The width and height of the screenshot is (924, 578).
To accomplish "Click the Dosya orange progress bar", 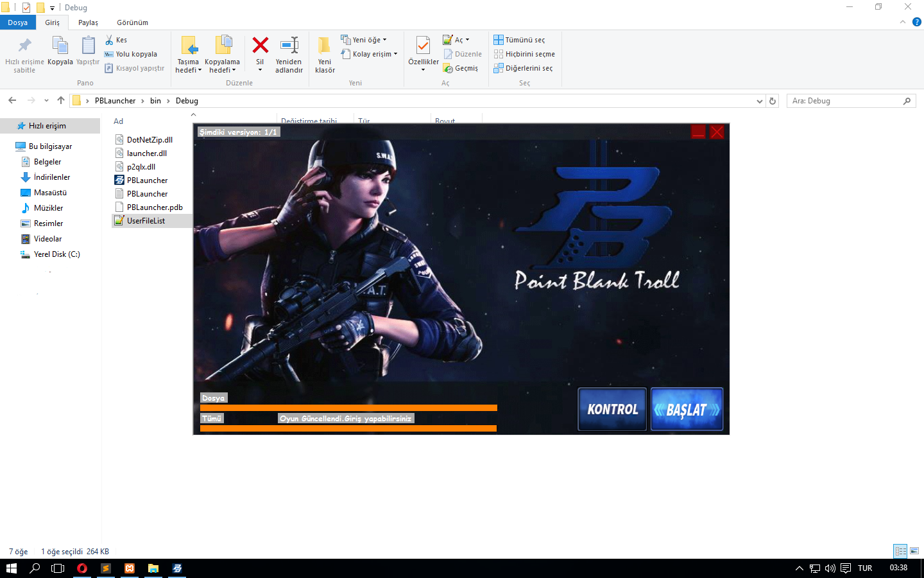I will pos(348,408).
